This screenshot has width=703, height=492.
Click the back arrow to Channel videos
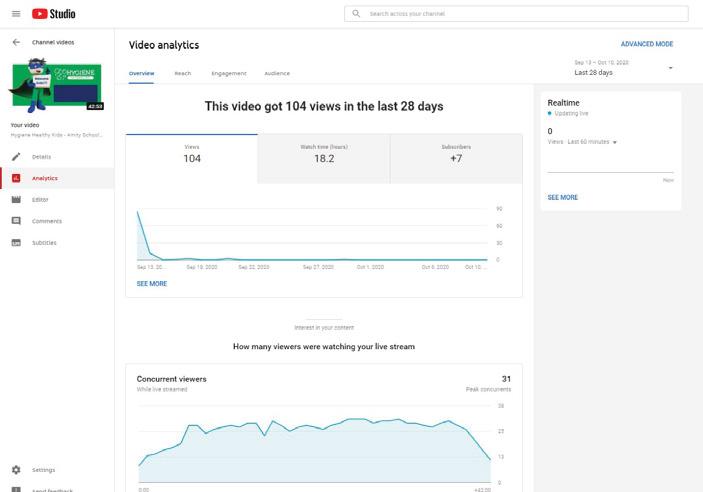click(16, 43)
